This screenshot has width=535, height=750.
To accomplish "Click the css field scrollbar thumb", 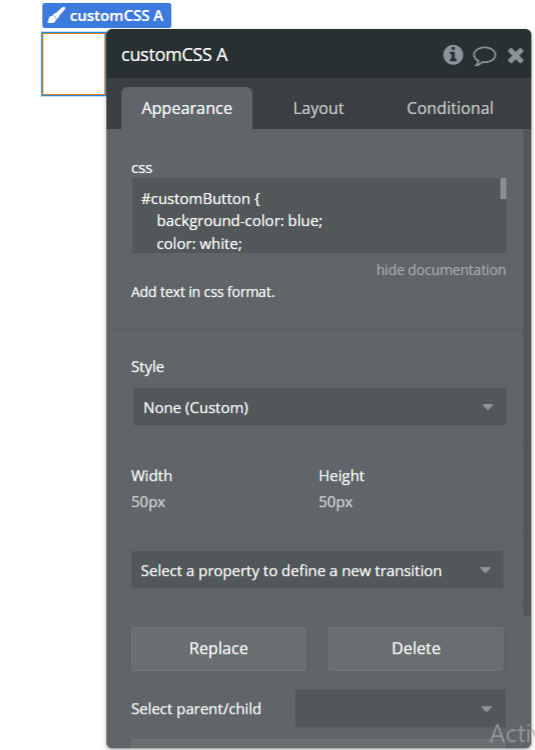I will coord(503,188).
